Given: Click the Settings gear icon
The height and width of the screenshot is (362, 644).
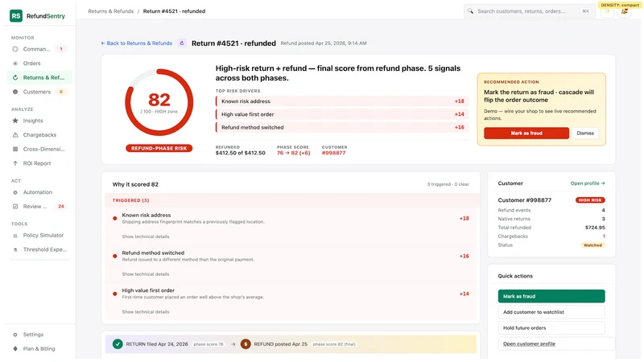Looking at the screenshot, I should (15, 335).
